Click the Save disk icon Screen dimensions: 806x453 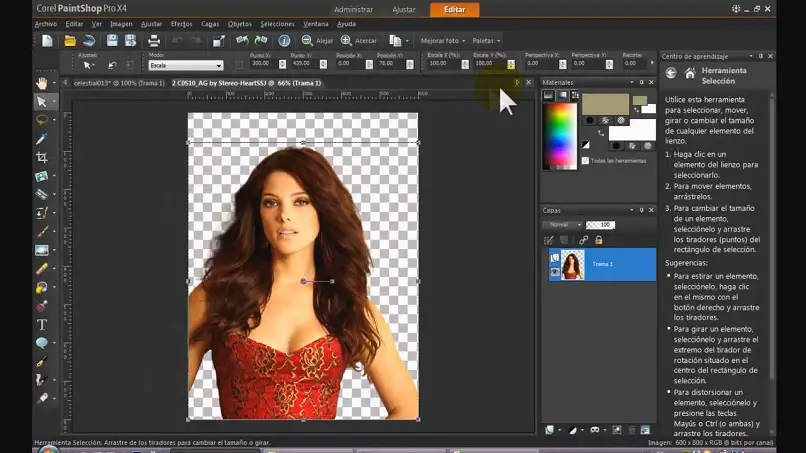[x=112, y=41]
